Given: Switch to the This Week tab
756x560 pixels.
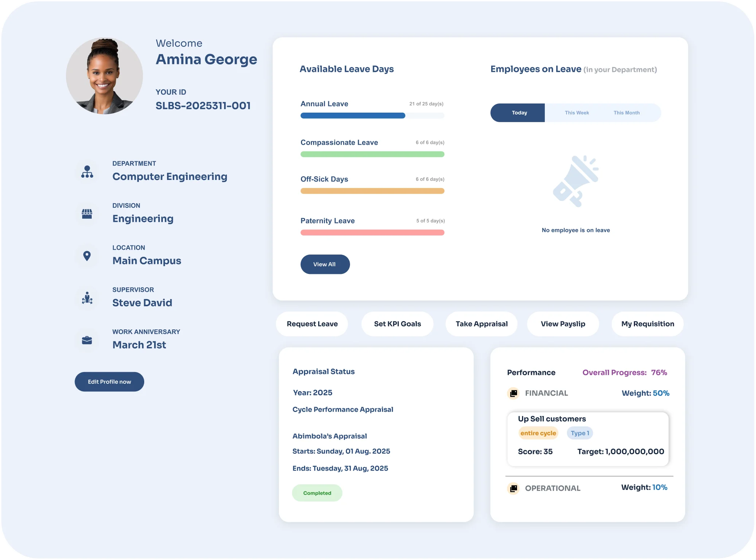Looking at the screenshot, I should tap(576, 113).
